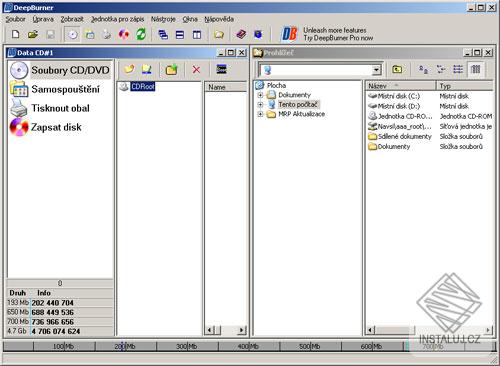
Task: Click the file-with-underline icon in Data CD toolbar
Action: 147,69
